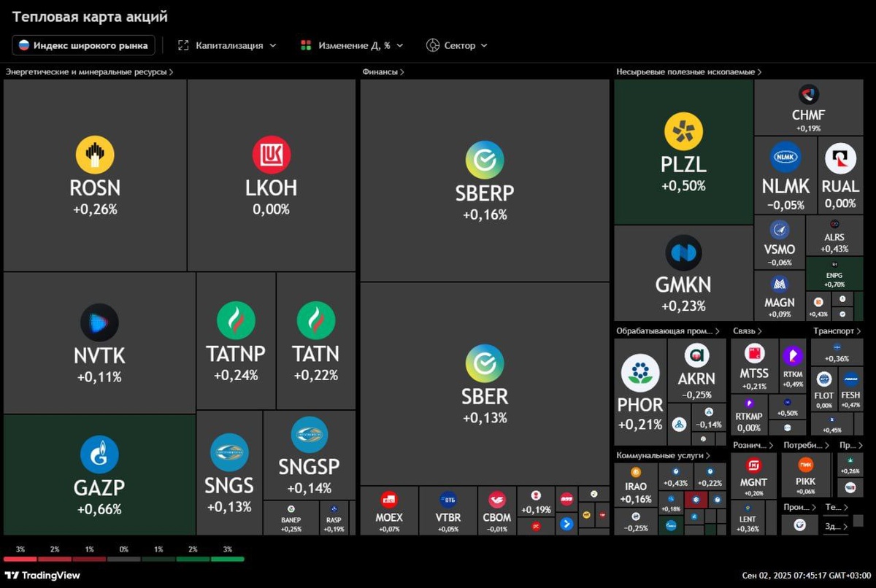Expand Коммунальные услуги sector header
The height and width of the screenshot is (588, 876).
664,455
